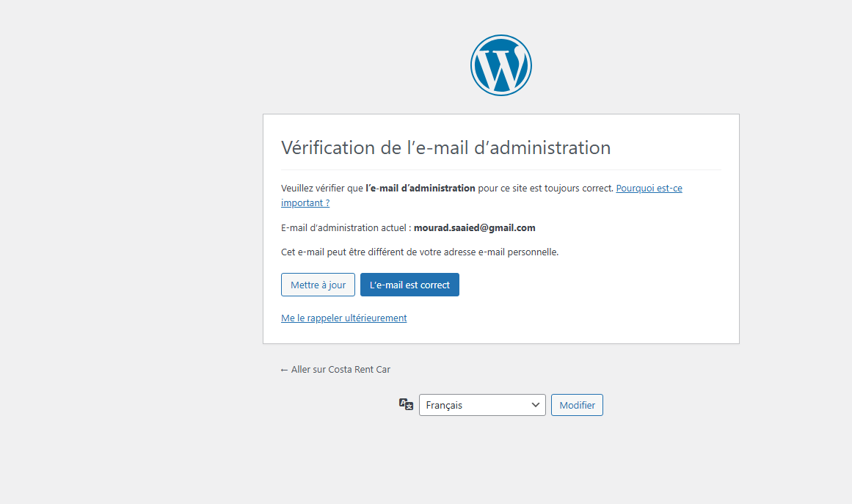
Task: Click the "Veuillez vérifier que" text
Action: [x=321, y=189]
